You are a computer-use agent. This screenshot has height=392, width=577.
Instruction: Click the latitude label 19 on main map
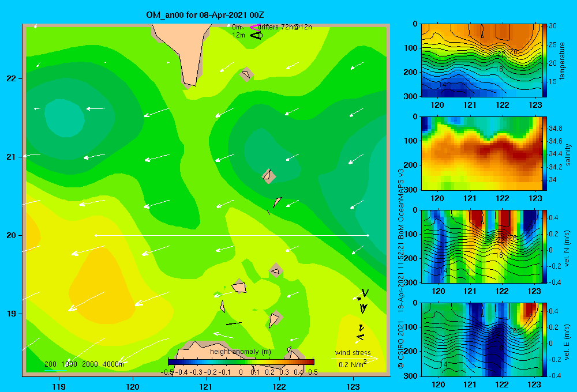pyautogui.click(x=12, y=314)
